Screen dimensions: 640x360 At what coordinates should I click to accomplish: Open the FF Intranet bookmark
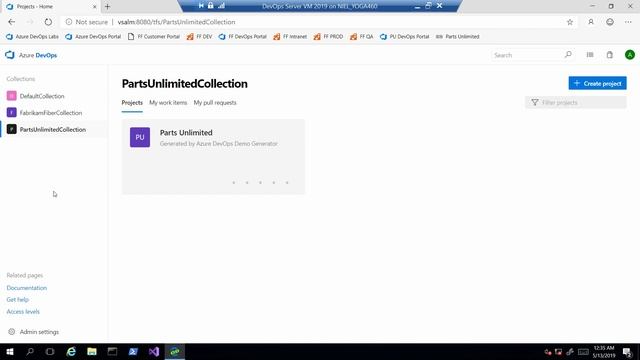[x=290, y=36]
